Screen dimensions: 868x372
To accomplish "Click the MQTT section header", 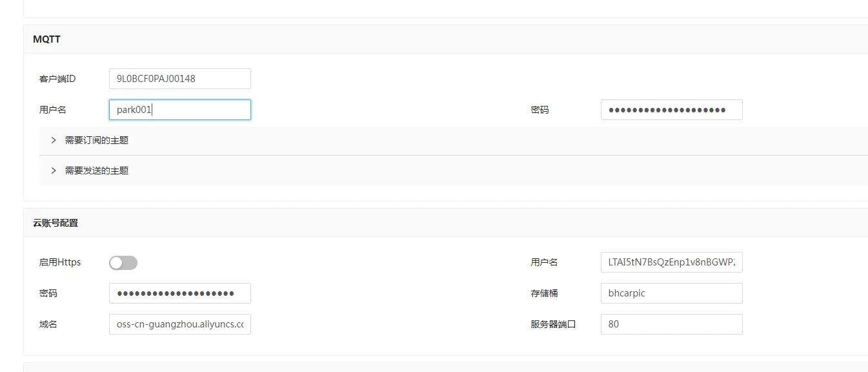I will pos(47,39).
